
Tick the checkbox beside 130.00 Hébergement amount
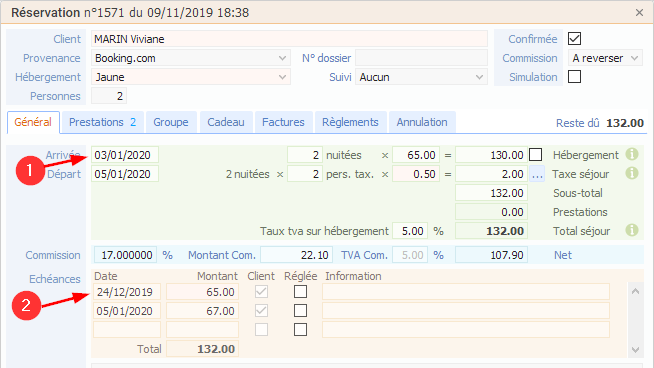[x=536, y=155]
